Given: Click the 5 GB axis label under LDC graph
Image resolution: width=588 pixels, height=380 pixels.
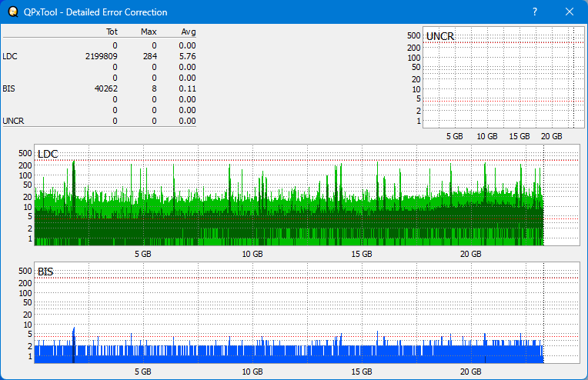Looking at the screenshot, I should pyautogui.click(x=143, y=254).
